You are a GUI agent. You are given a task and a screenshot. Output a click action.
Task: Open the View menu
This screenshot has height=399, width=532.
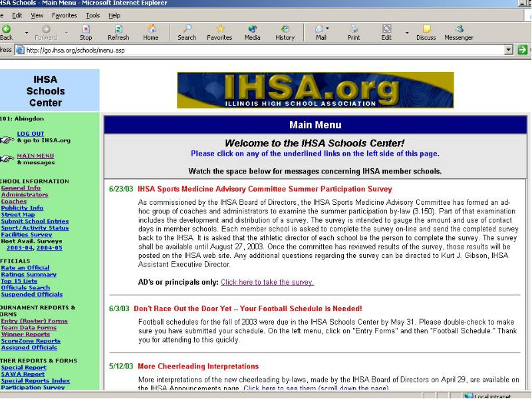37,15
